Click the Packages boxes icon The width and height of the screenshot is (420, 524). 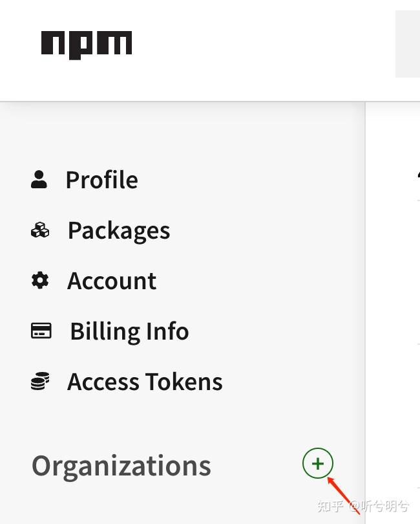40,230
